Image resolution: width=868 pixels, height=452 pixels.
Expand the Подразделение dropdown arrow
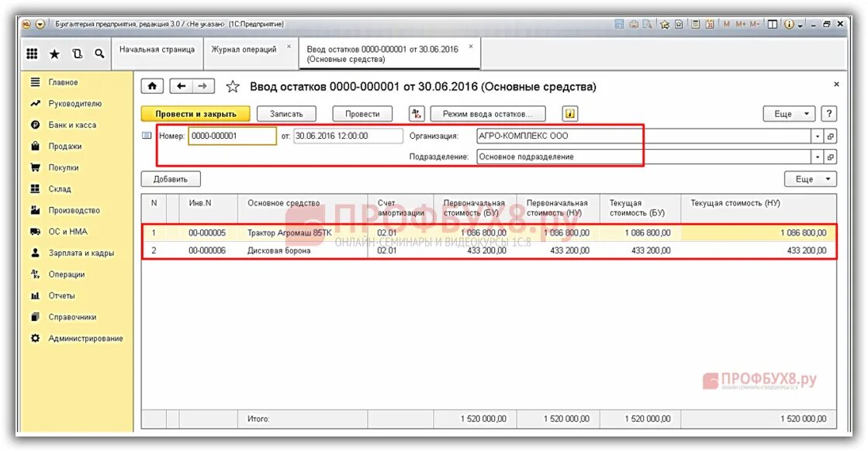817,157
